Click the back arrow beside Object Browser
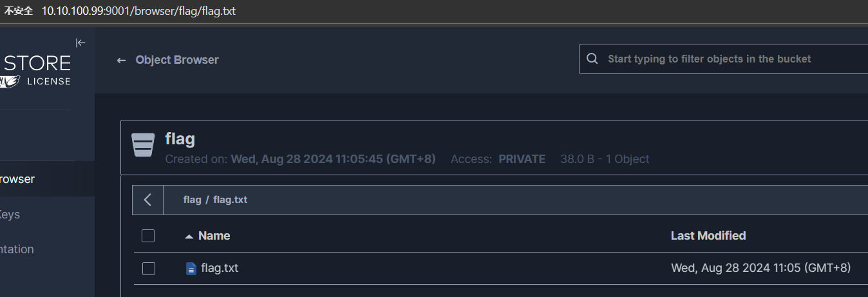Screen dimensions: 868x297 click(x=121, y=60)
